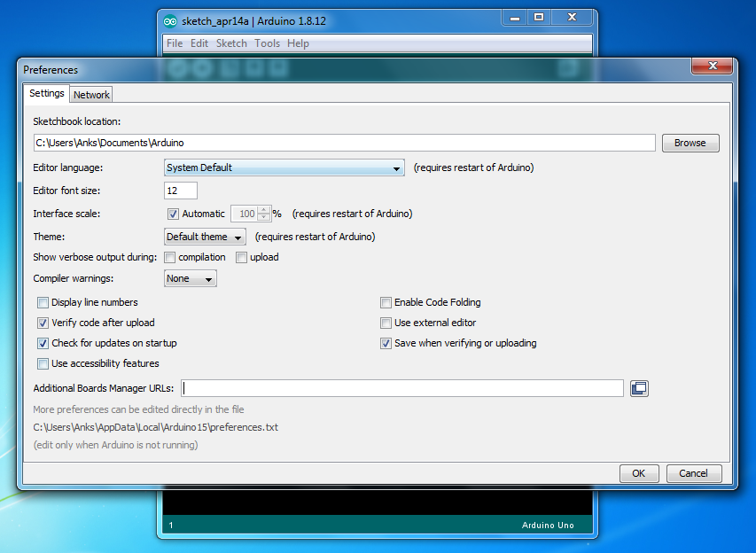Increase interface scale with the up arrow
Screen dimensions: 756x553
[264, 210]
